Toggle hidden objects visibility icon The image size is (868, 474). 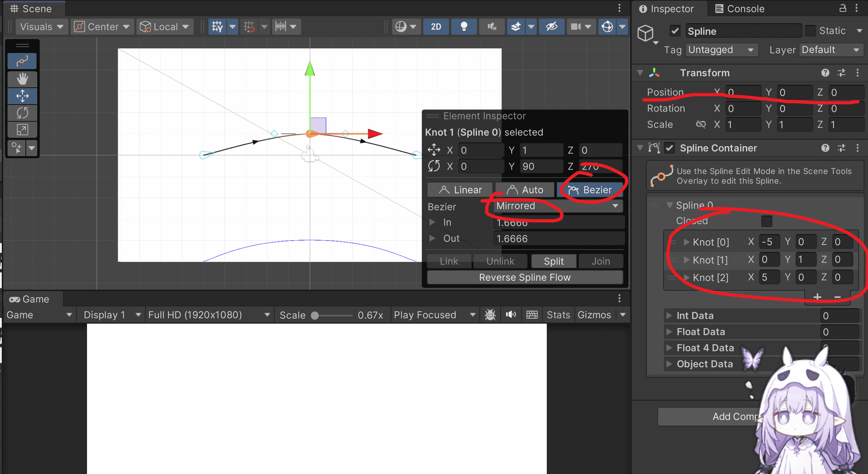pyautogui.click(x=551, y=26)
